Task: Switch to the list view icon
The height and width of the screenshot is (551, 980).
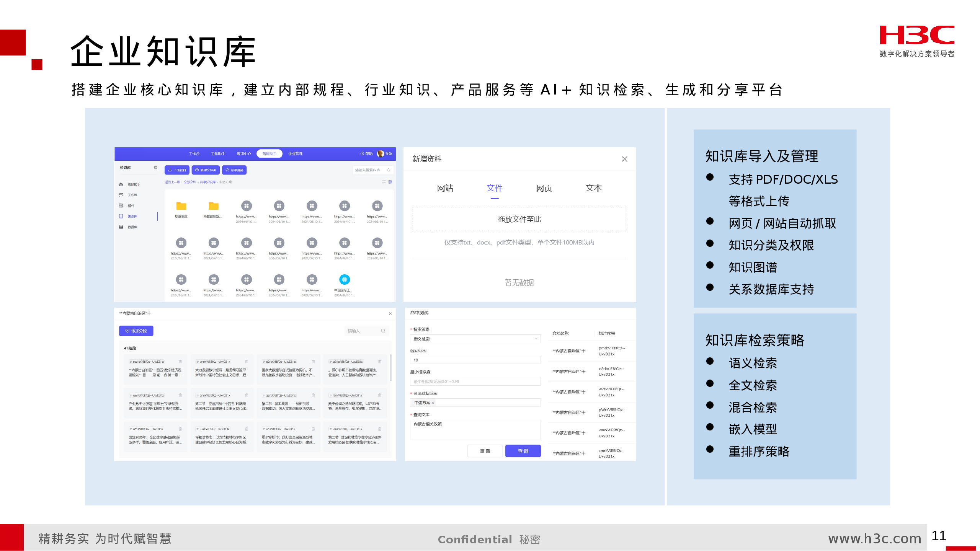Action: (x=384, y=182)
